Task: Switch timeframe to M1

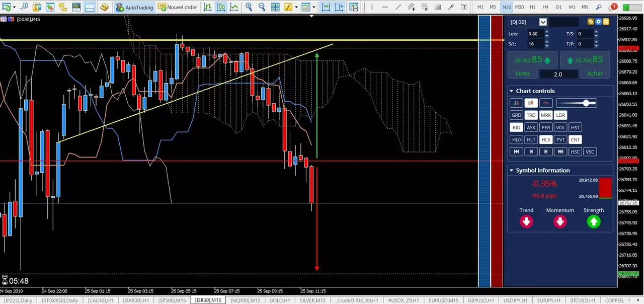Action: pyautogui.click(x=480, y=7)
